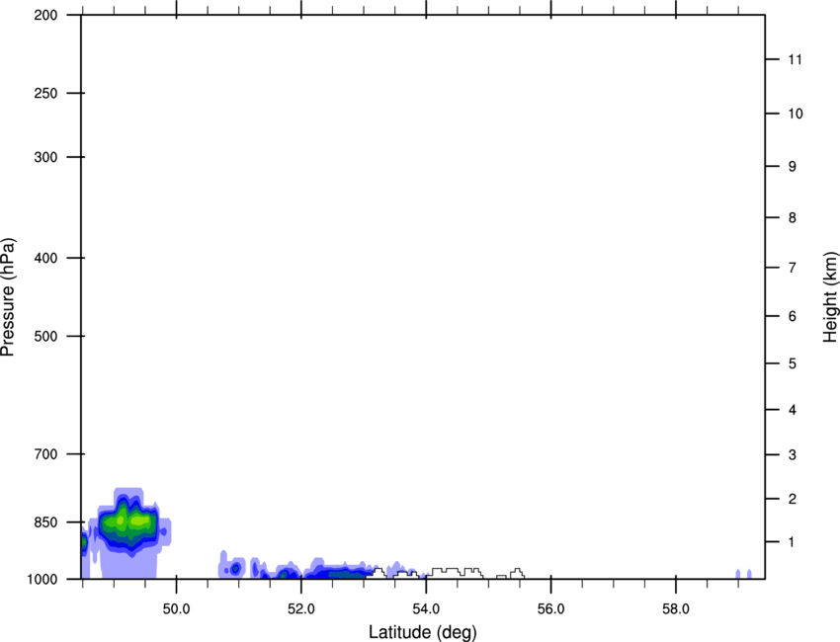This screenshot has width=840, height=642.
Task: Select the 200 pressure tick label
Action: click(45, 15)
